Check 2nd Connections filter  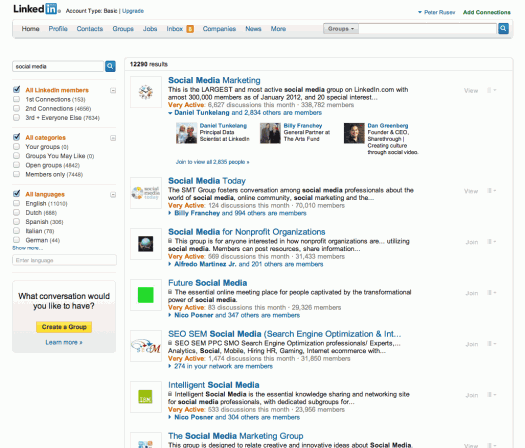click(16, 108)
